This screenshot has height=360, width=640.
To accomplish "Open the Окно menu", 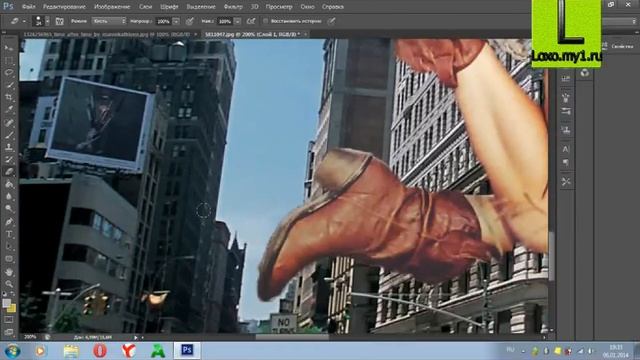I will click(x=307, y=7).
